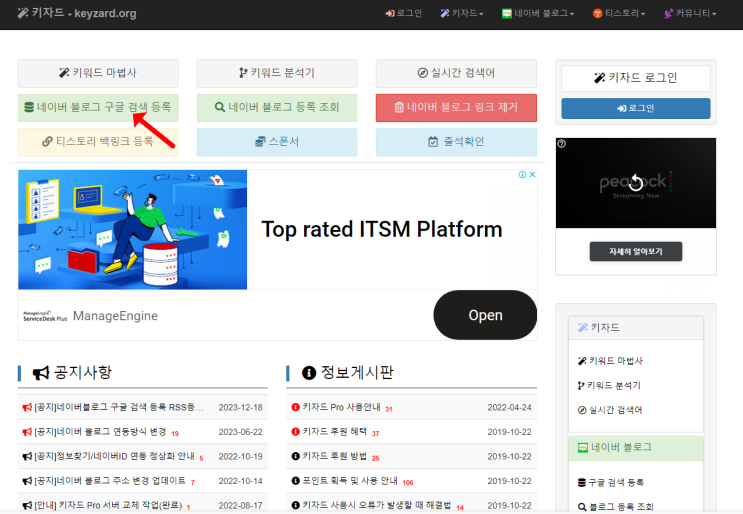Open the 스폰서 button

coord(277,142)
